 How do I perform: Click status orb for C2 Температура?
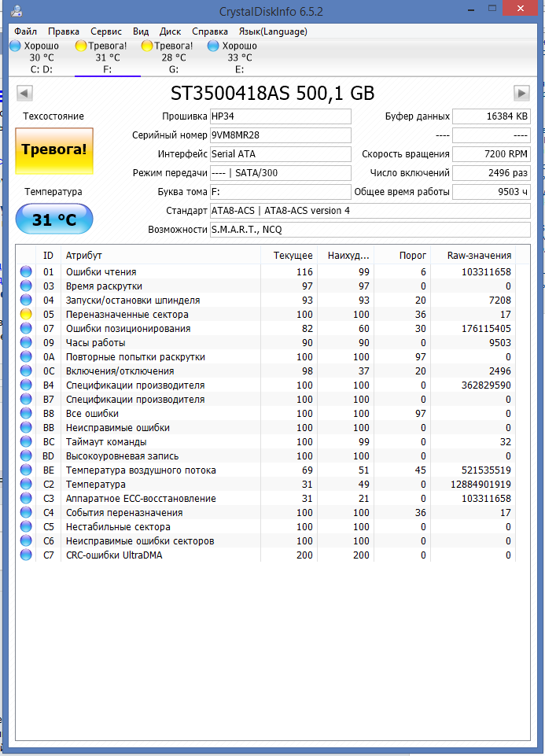26,484
